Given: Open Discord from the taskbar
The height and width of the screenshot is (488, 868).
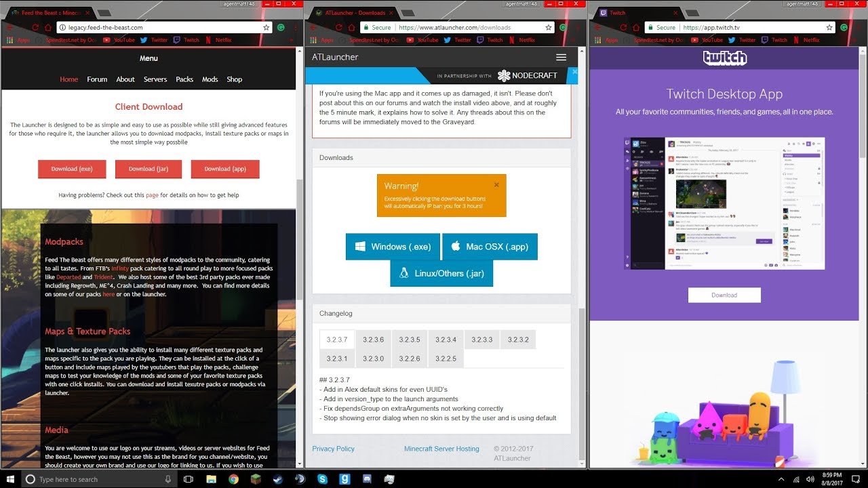Looking at the screenshot, I should click(367, 479).
